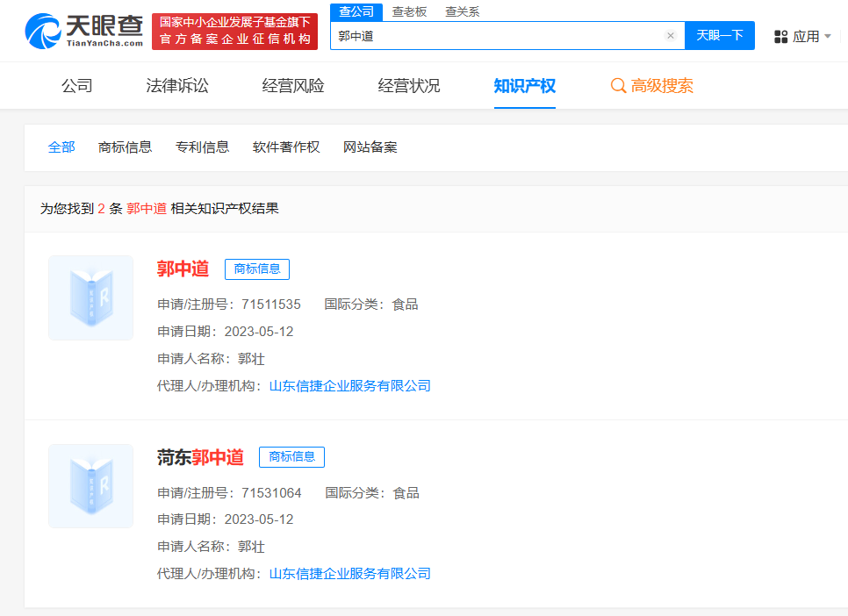The image size is (848, 616).
Task: Click the results count summary text
Action: pyautogui.click(x=160, y=208)
